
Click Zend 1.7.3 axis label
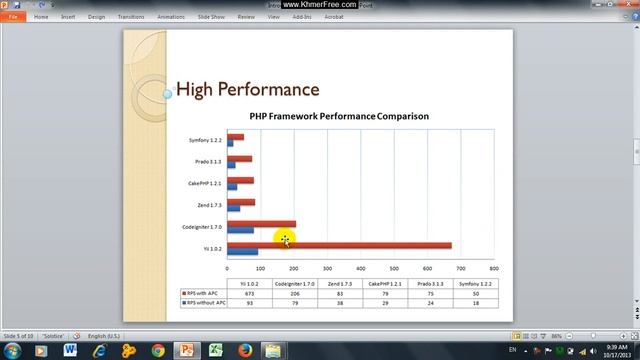click(209, 205)
